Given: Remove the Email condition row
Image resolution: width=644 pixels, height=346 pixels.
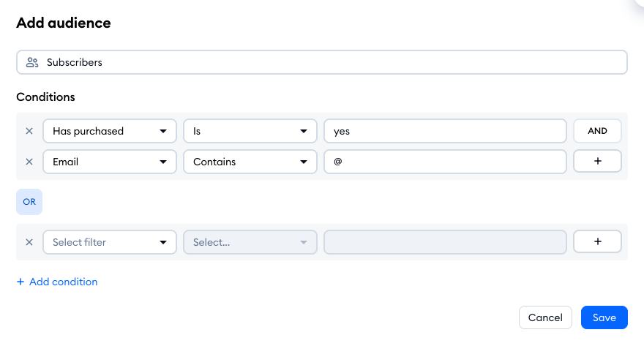Looking at the screenshot, I should (29, 162).
